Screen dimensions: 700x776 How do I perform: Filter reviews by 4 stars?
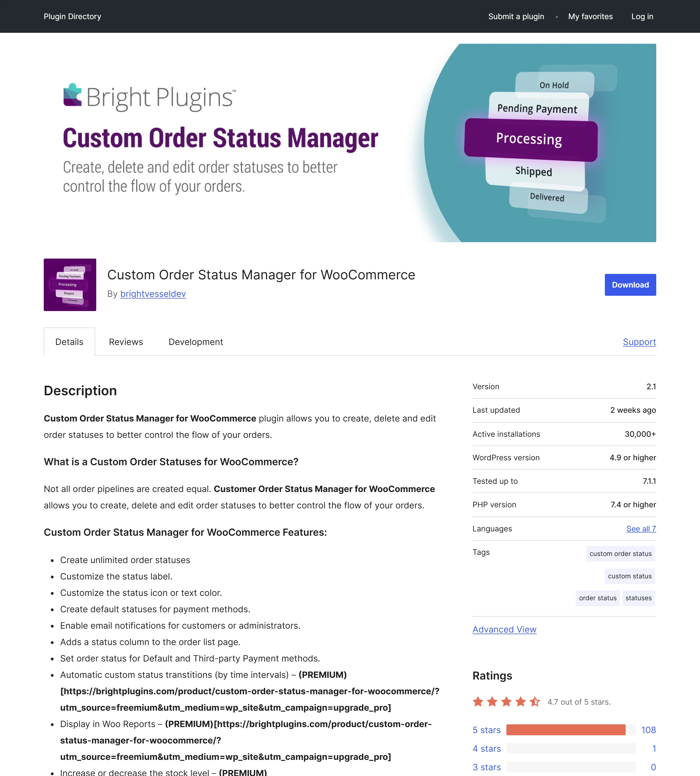pos(486,748)
